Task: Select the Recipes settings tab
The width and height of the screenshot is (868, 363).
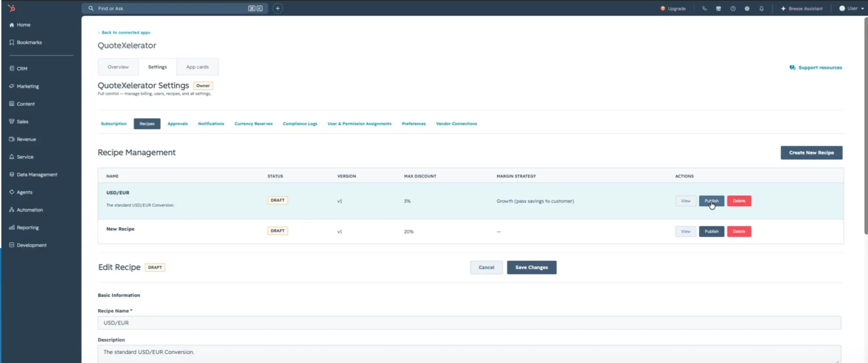Action: (147, 124)
